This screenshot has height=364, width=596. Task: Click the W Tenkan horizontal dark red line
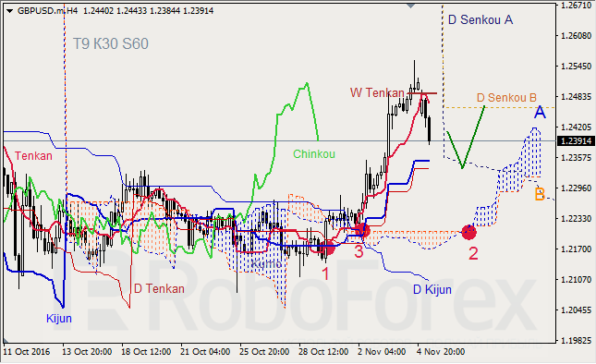tap(422, 93)
